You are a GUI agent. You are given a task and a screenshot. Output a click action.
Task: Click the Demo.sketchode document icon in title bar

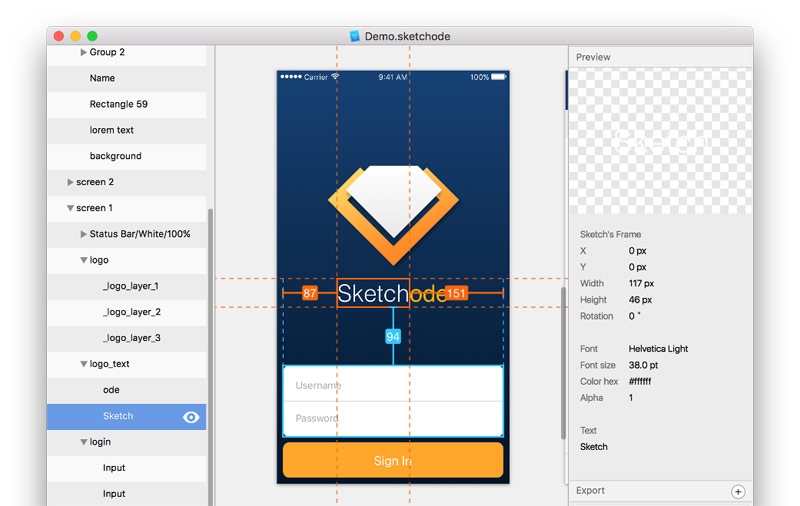pyautogui.click(x=355, y=36)
